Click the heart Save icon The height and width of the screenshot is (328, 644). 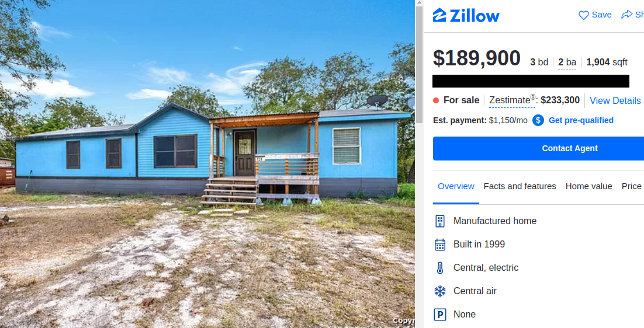click(584, 15)
